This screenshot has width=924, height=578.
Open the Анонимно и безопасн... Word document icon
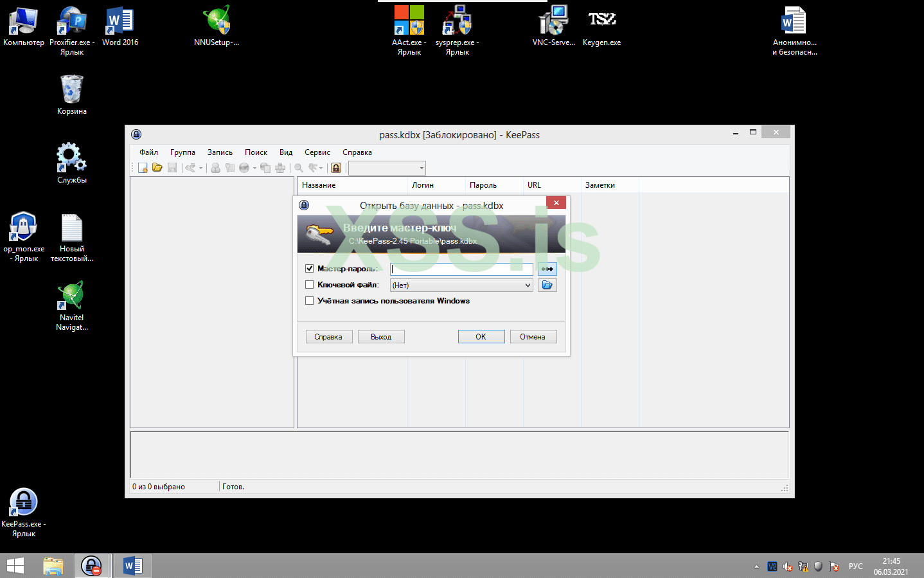(795, 31)
